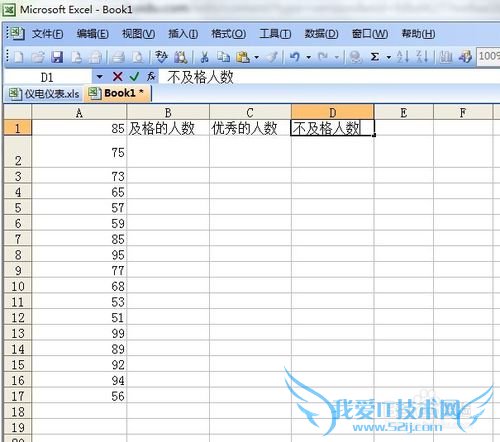This screenshot has height=442, width=500.
Task: Open the 窗口(W) menu
Action: click(370, 34)
